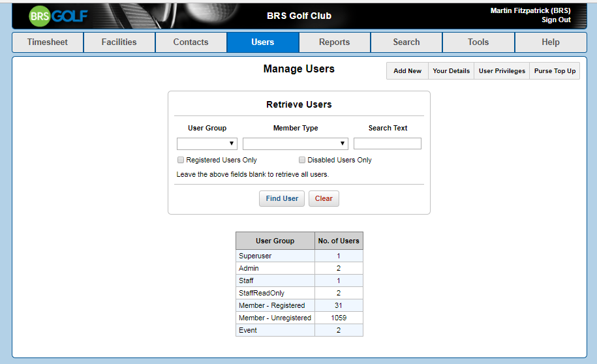
Task: Click the Manage Users heading
Action: click(299, 69)
